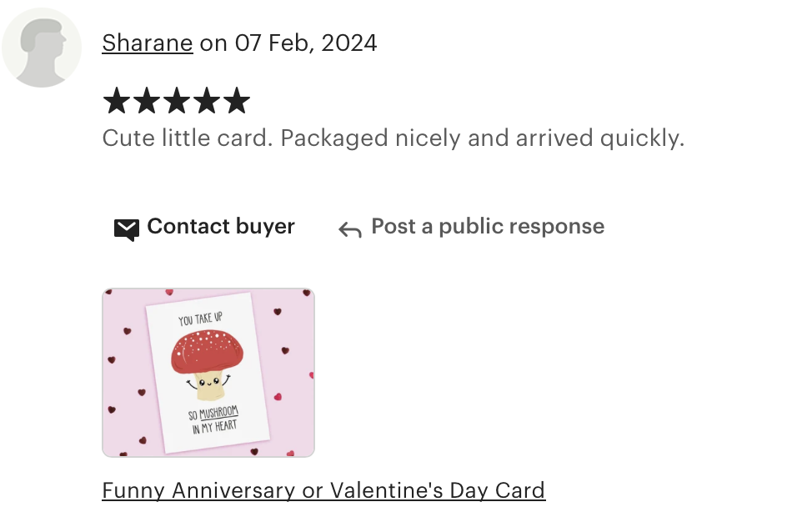Click the 'YOU TAKE UP' text on the card image

coord(200,319)
